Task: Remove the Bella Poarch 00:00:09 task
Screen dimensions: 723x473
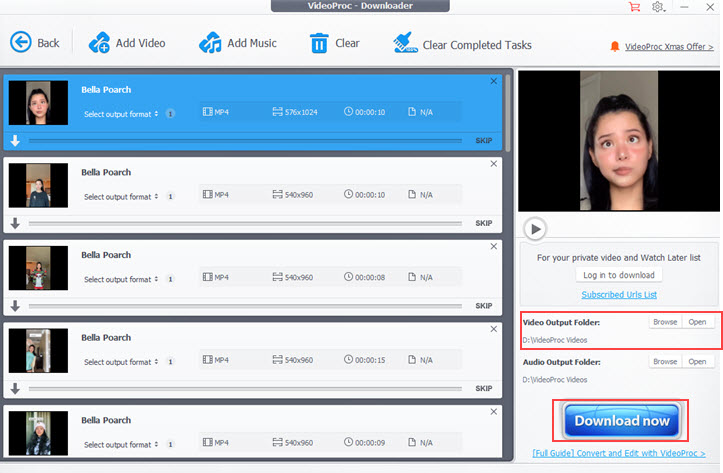Action: 494,411
